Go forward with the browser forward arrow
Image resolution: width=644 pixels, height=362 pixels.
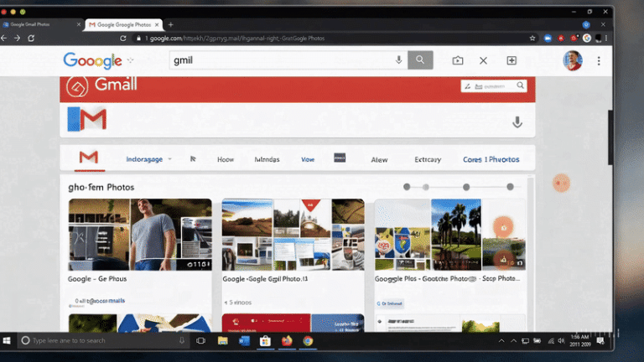click(17, 39)
